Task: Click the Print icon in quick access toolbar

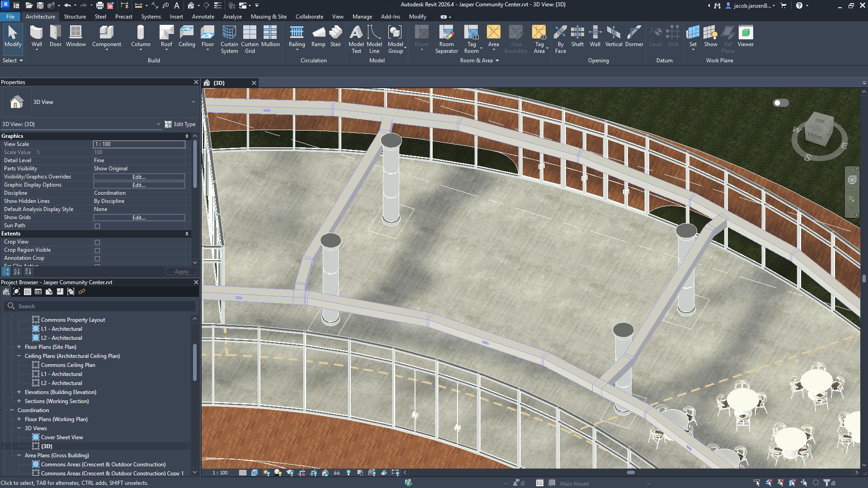Action: click(x=99, y=5)
